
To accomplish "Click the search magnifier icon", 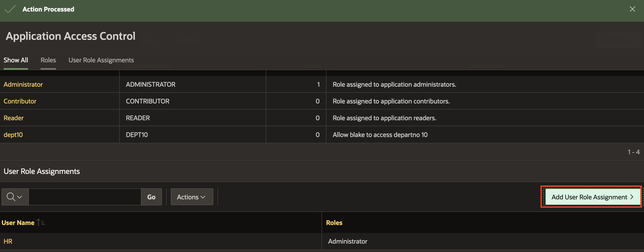I will point(10,196).
